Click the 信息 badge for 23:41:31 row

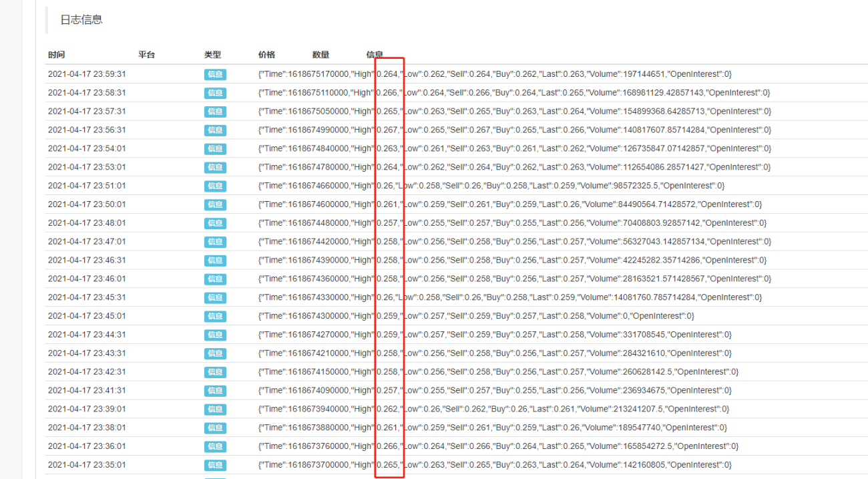pyautogui.click(x=215, y=390)
